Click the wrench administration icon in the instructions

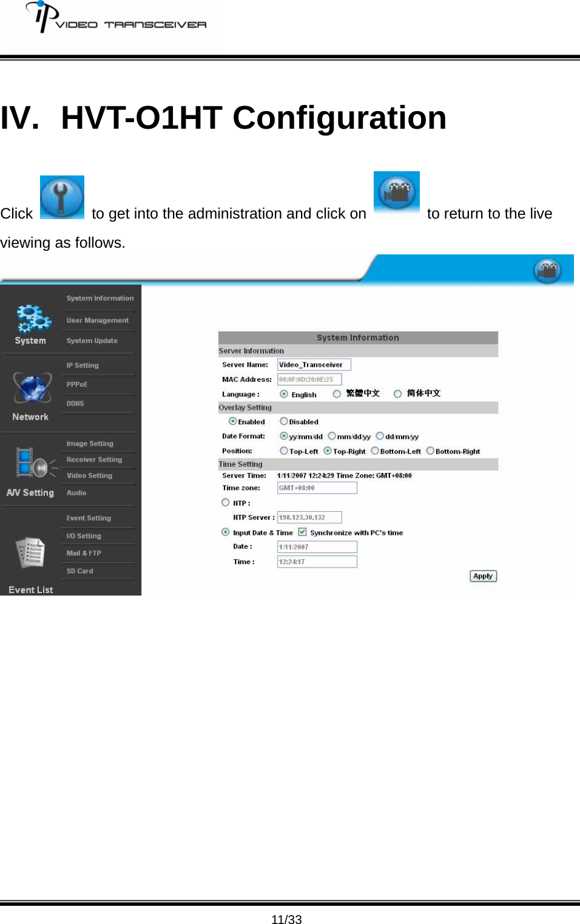[62, 197]
